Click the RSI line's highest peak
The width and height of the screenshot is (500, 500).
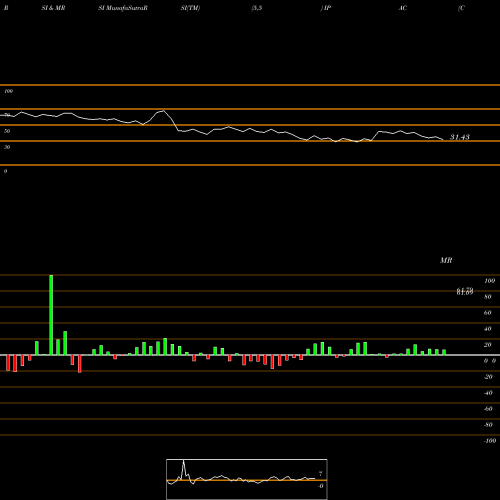click(163, 111)
